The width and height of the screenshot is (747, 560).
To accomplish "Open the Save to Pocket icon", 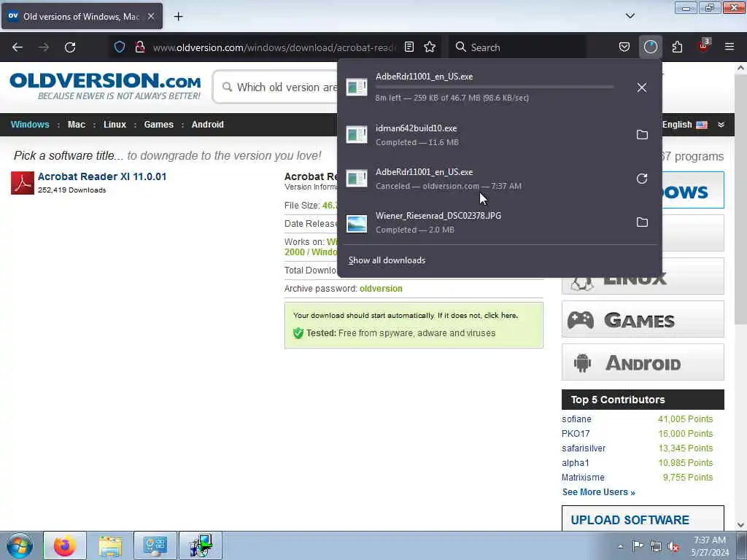I will pos(624,47).
